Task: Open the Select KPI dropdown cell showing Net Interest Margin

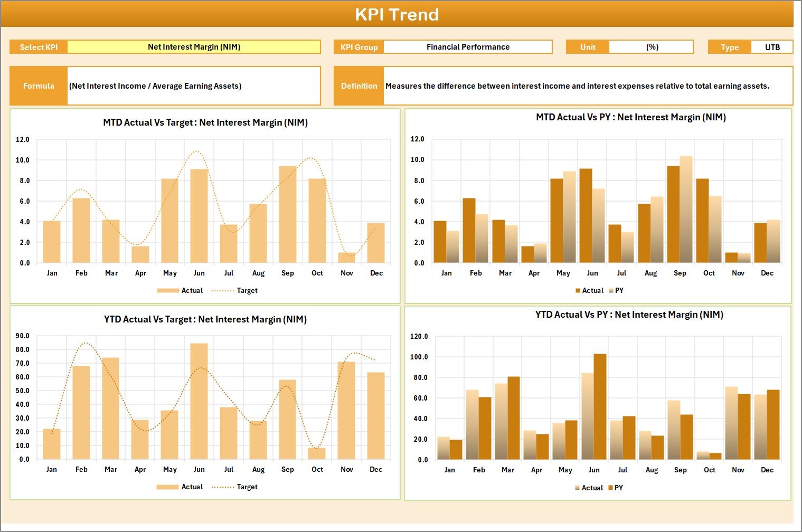Action: click(194, 47)
